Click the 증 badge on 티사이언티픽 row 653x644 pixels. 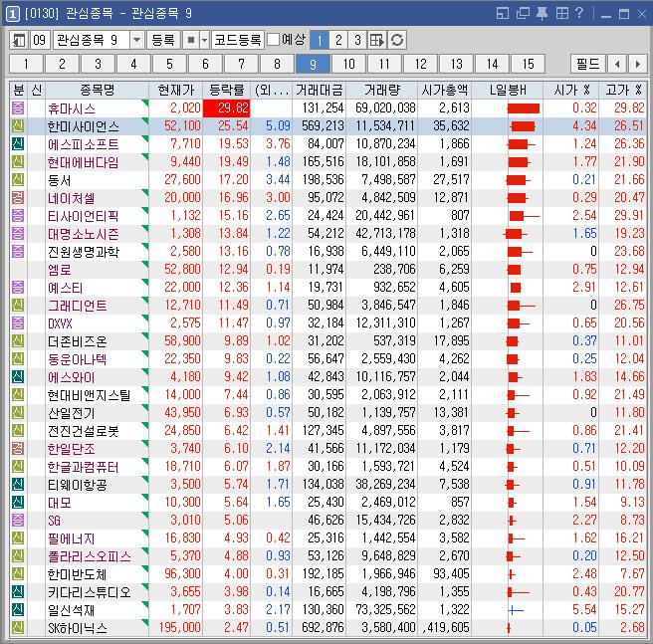click(x=18, y=216)
